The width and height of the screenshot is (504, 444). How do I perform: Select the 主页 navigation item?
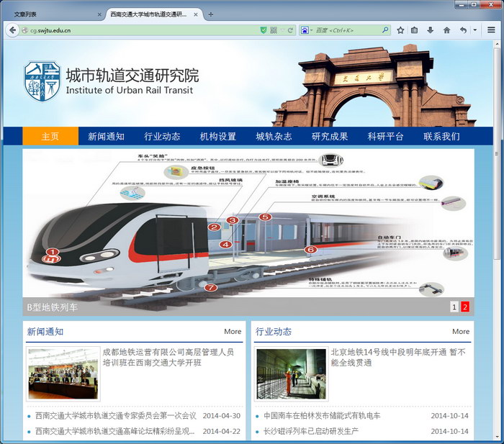(x=50, y=136)
